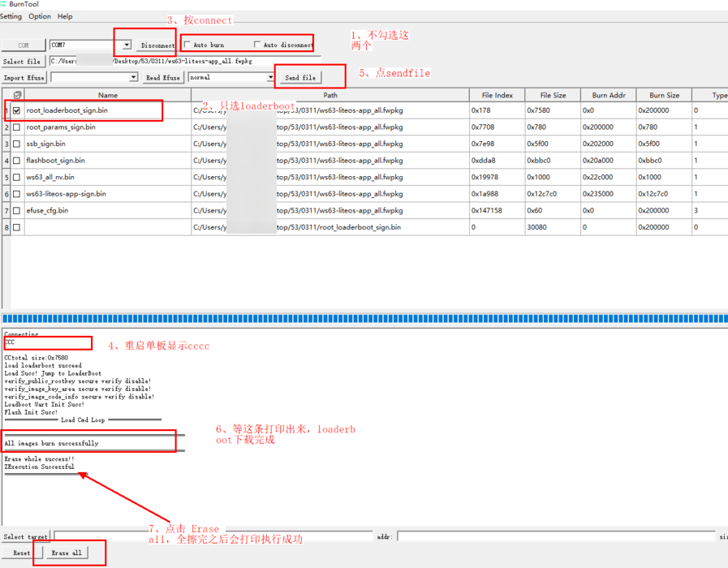This screenshot has height=568, width=728.
Task: Click the select-all icon in table header
Action: click(x=17, y=95)
